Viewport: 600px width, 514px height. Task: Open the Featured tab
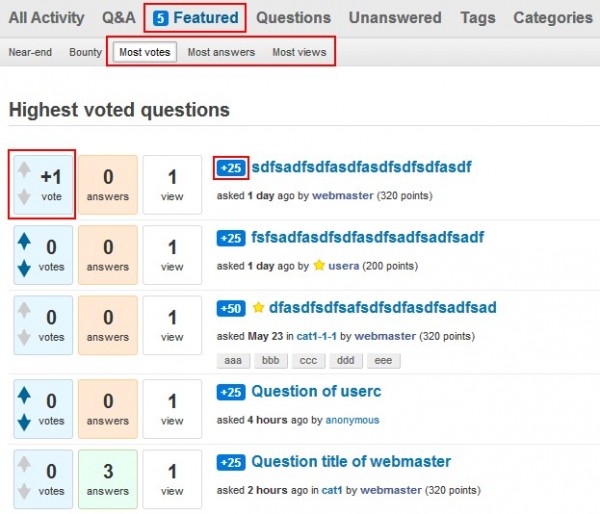pos(196,17)
